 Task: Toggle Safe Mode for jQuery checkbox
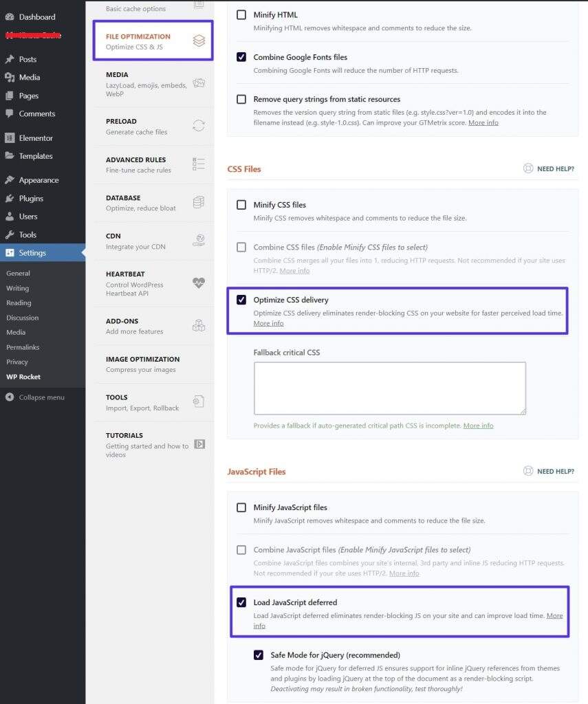[259, 655]
